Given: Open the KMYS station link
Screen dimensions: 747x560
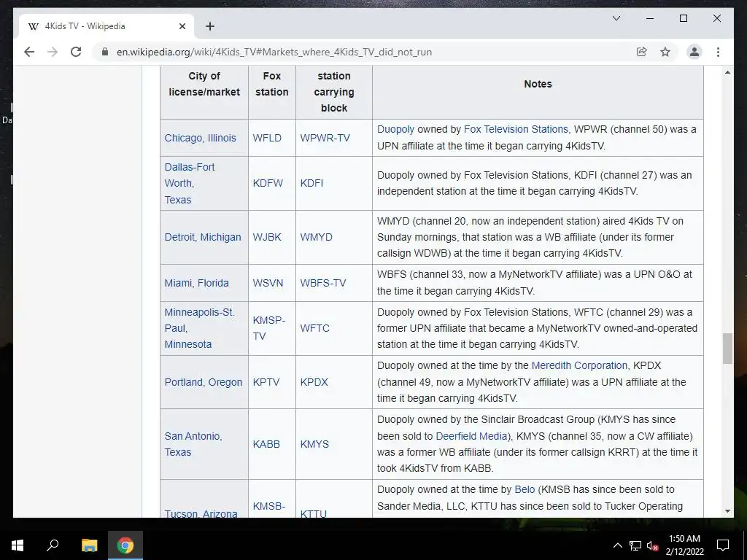Looking at the screenshot, I should click(314, 444).
